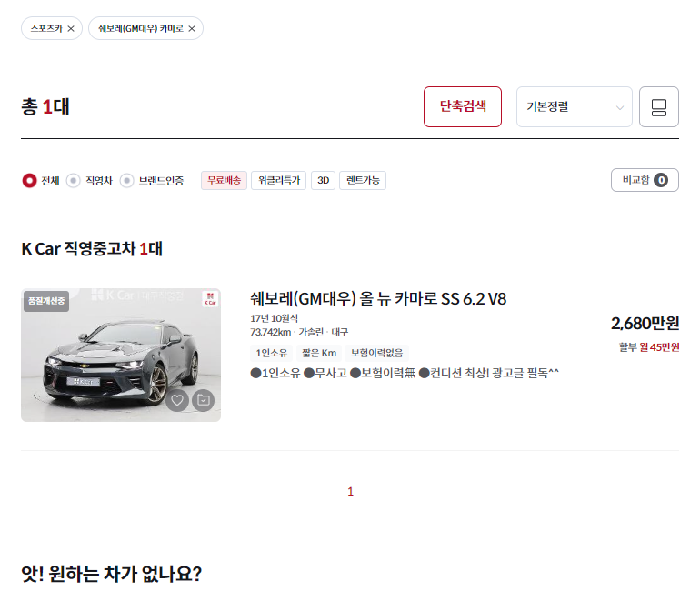
Task: Toggle the 위클리특가 filter chip
Action: [x=278, y=180]
